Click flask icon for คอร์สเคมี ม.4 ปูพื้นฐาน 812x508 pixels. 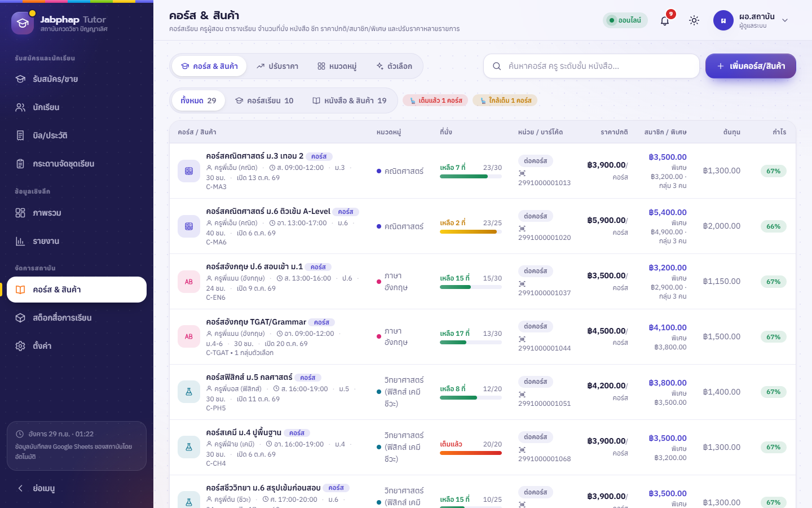[x=189, y=447]
